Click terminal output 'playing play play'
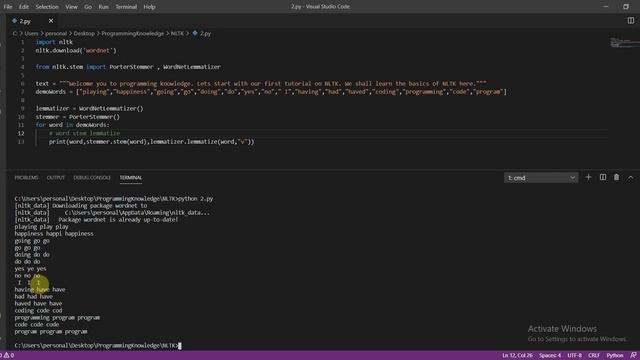The image size is (640, 360). [x=42, y=227]
